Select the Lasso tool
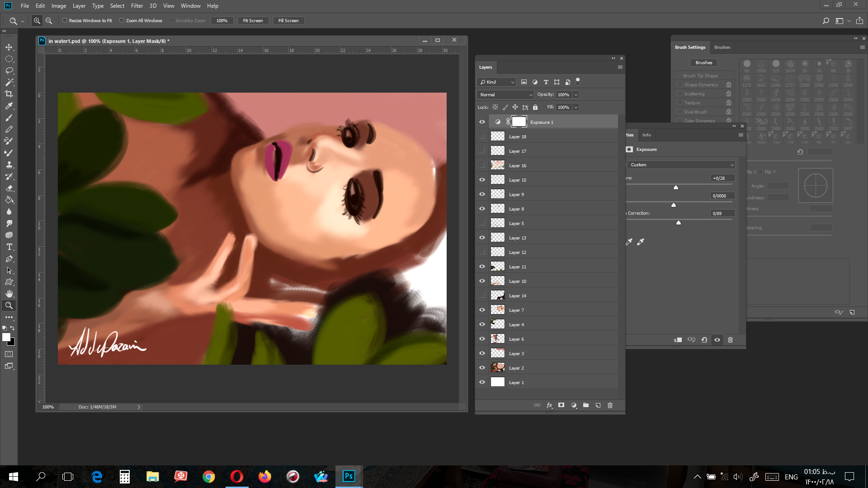This screenshot has height=488, width=868. point(9,71)
